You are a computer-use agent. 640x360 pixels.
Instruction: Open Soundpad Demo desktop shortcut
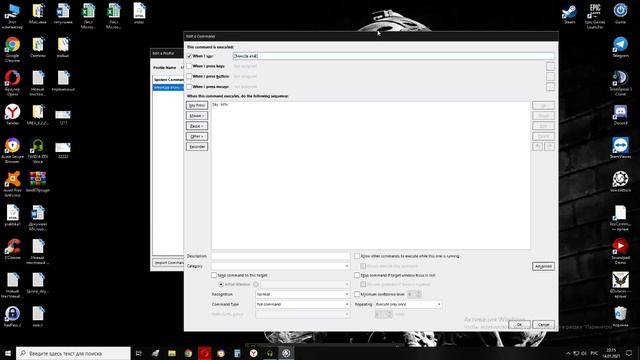[x=620, y=251]
